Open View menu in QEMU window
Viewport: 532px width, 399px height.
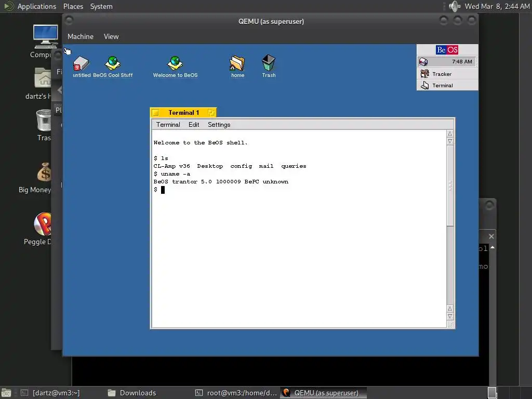point(111,37)
